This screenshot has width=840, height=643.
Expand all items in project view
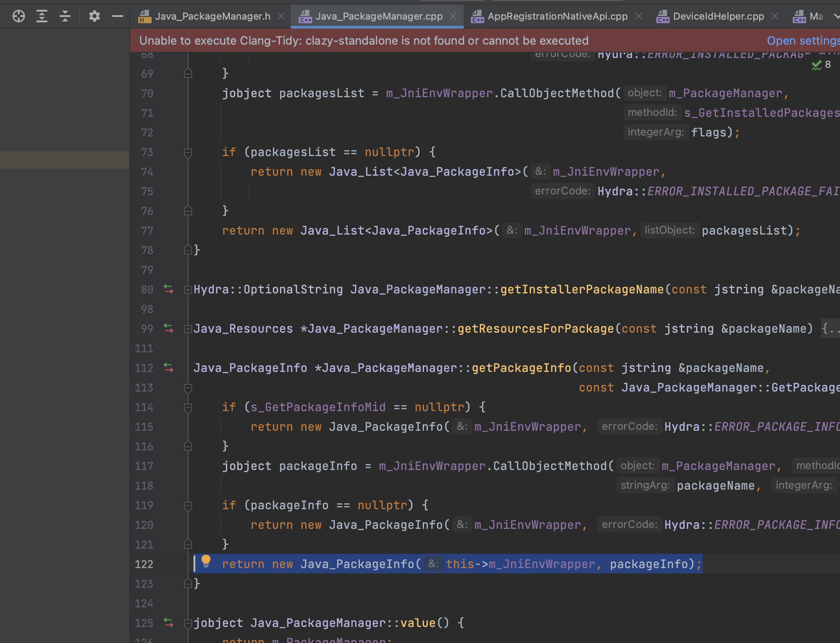pos(42,16)
